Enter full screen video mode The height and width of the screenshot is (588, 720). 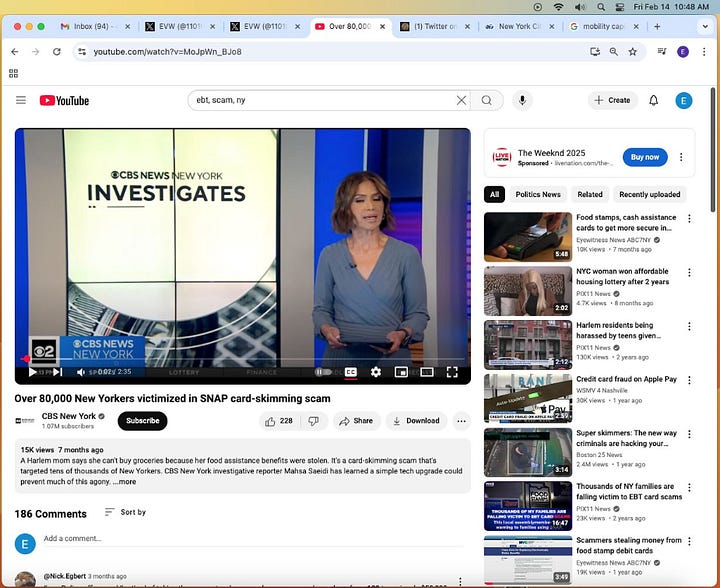(x=452, y=372)
